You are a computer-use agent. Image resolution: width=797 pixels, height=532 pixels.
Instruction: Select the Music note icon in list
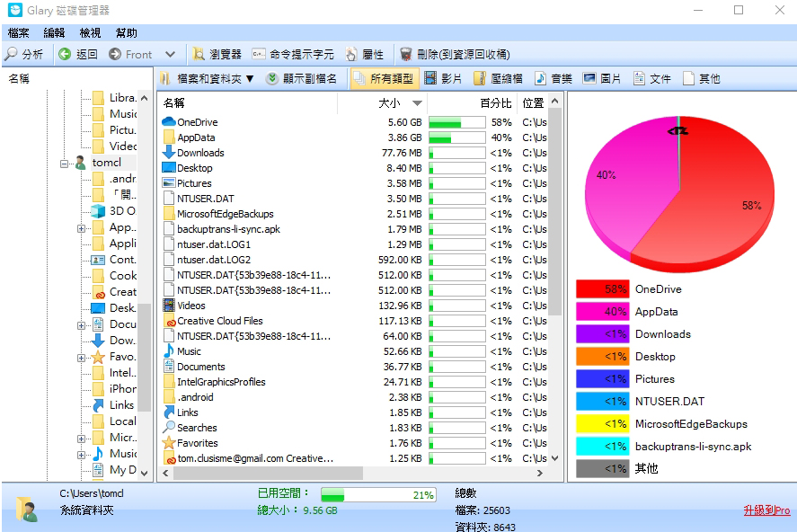coord(169,351)
